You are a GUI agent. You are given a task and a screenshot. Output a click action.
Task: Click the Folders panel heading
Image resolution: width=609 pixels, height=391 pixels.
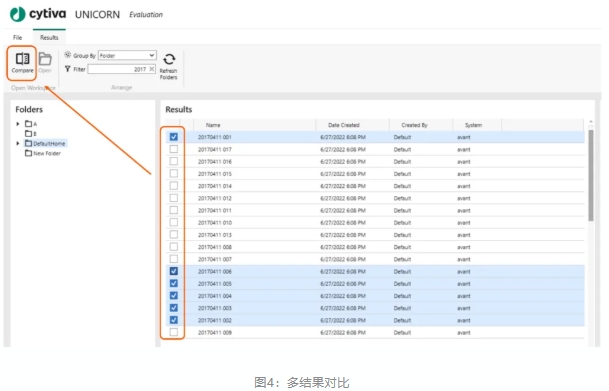29,109
